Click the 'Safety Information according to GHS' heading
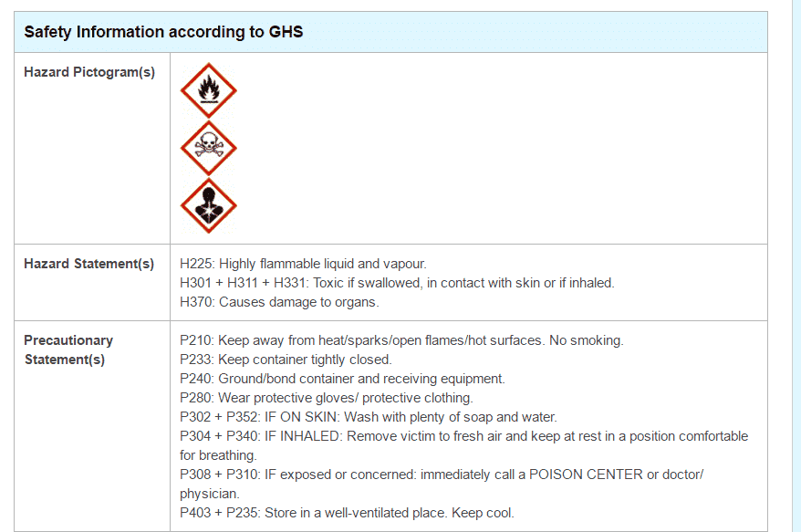801x532 pixels. (163, 32)
